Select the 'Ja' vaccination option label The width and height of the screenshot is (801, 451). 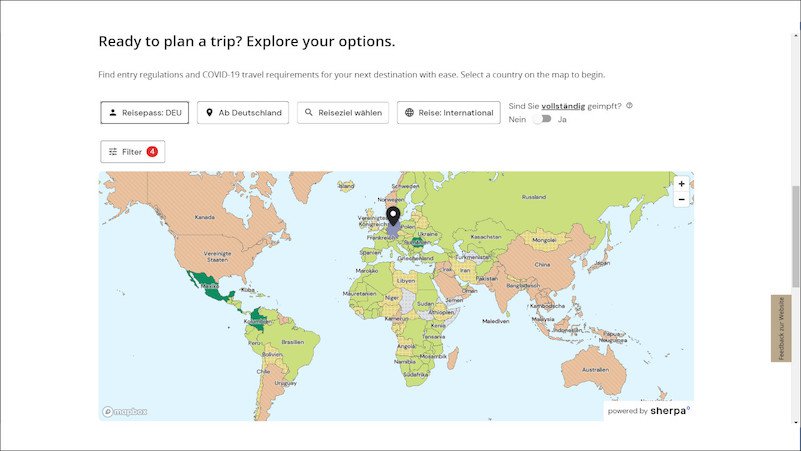click(x=562, y=119)
